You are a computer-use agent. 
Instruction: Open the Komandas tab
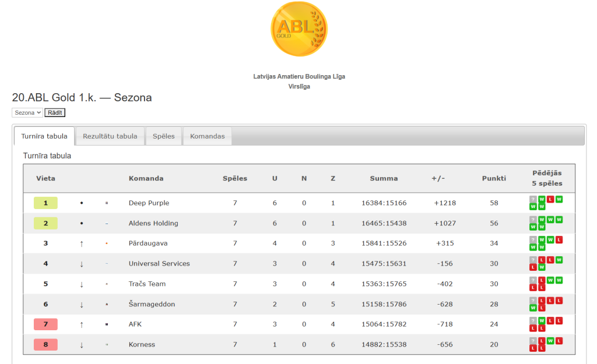(x=208, y=136)
